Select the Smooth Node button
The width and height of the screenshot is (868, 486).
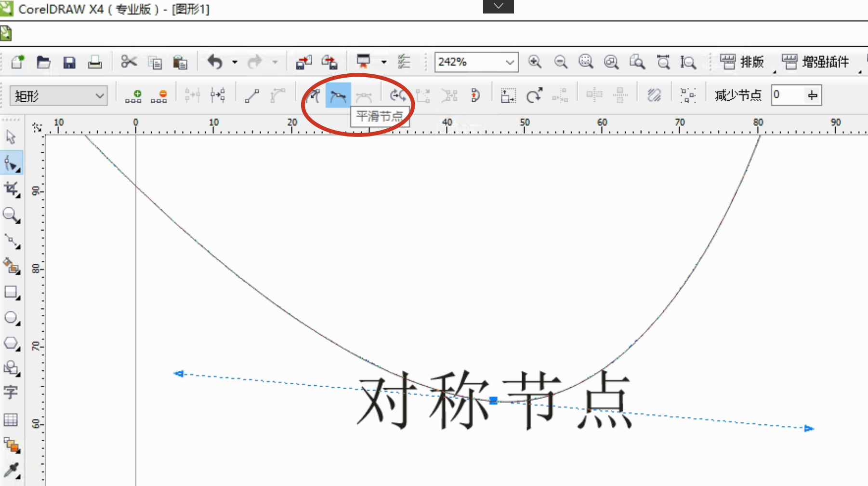pos(338,96)
